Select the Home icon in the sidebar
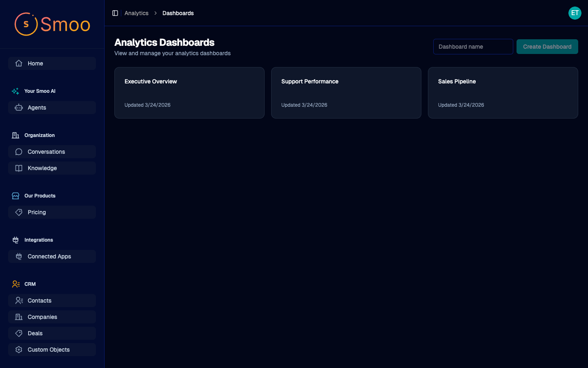This screenshot has height=368, width=588. click(18, 63)
